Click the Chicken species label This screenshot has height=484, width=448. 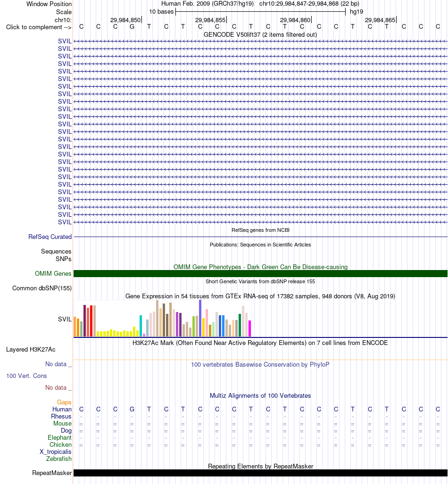[x=60, y=444]
